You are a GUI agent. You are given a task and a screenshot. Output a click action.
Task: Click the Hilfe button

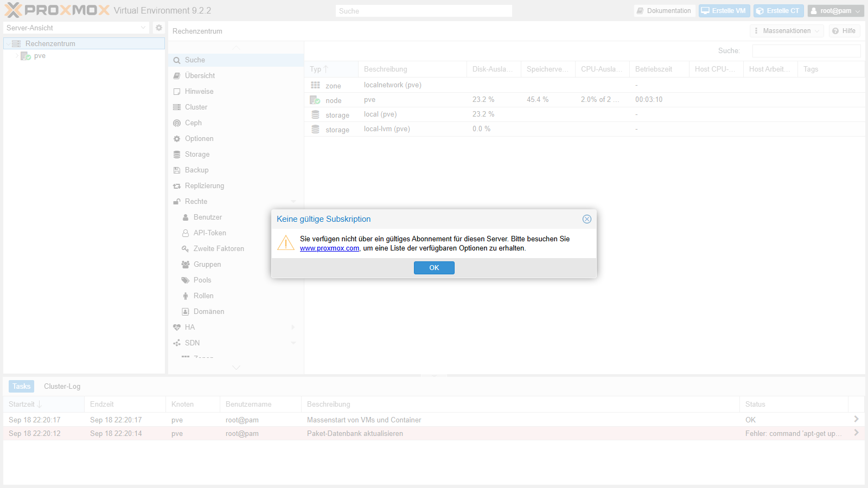click(844, 31)
